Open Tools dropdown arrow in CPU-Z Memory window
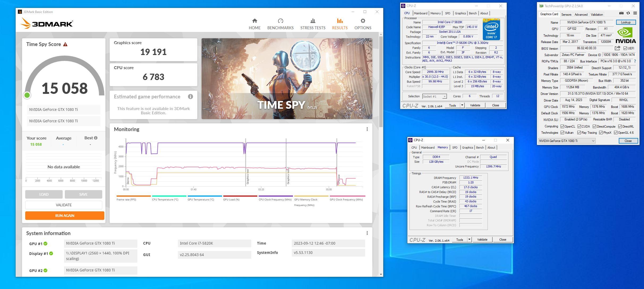Viewport: 644px width, 289px height. tap(469, 240)
